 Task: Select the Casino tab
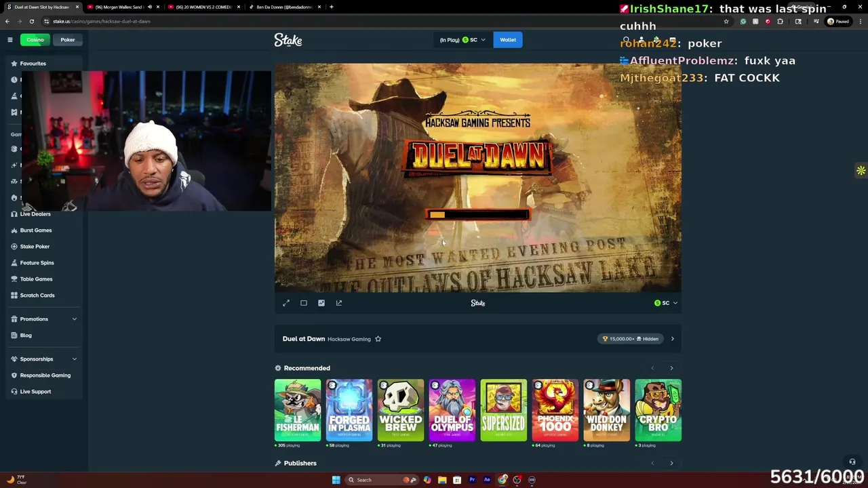35,40
